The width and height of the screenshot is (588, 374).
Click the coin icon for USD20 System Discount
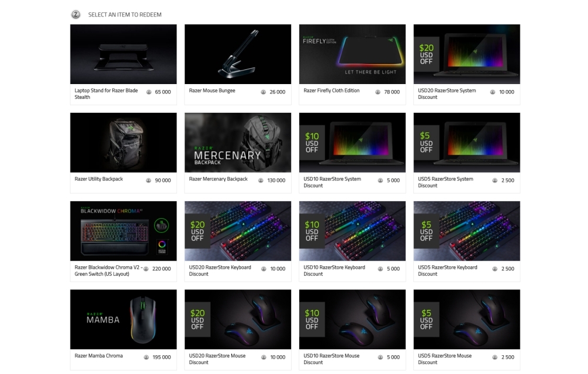[493, 92]
